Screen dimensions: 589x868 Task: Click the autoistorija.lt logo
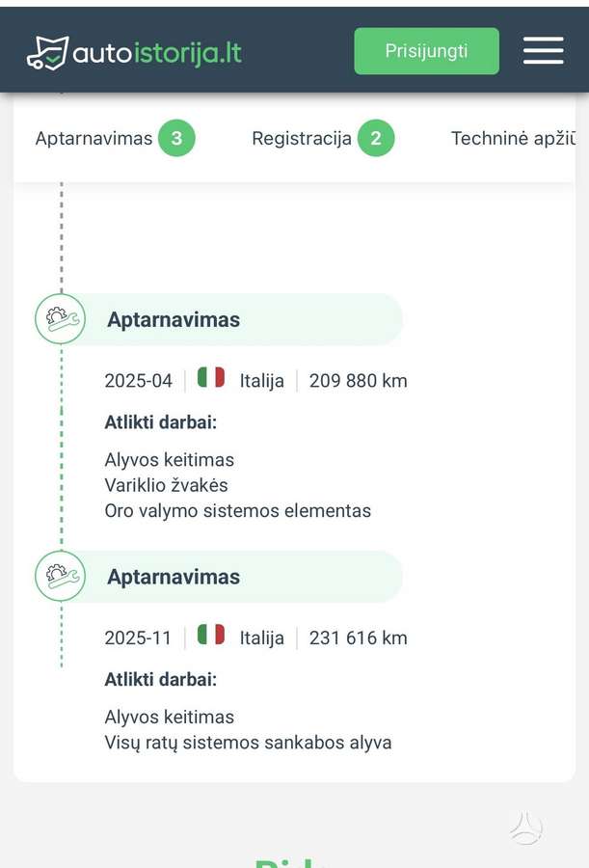click(x=134, y=53)
